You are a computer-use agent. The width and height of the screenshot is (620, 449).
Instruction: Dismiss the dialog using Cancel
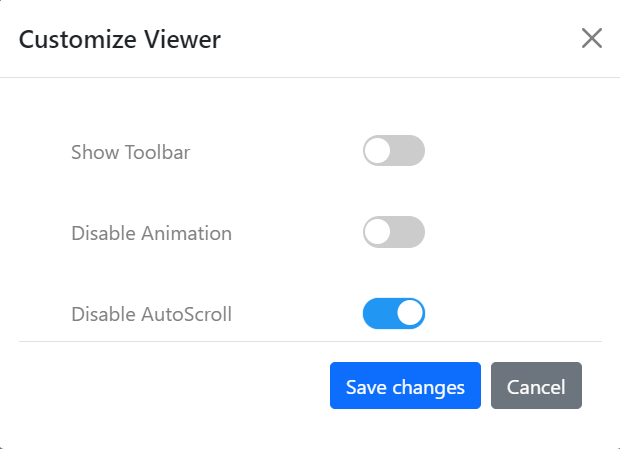[536, 387]
